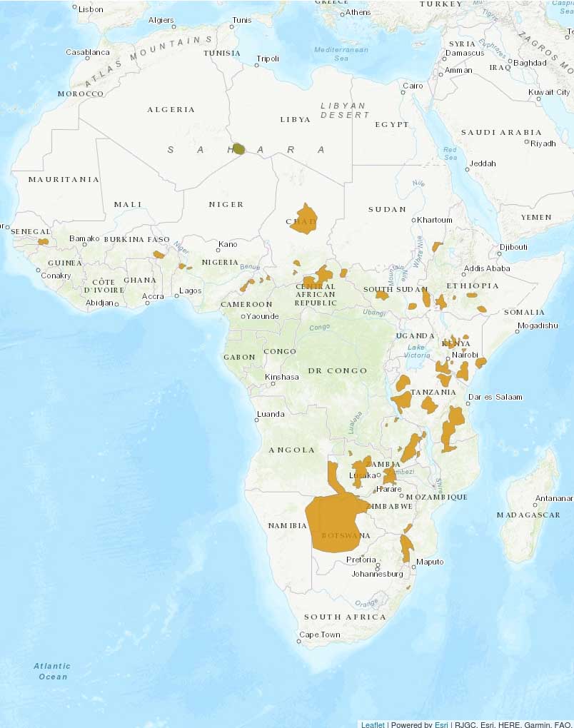Click the ALGERIA country label
Viewport: 574px width, 728px height.
coord(171,109)
